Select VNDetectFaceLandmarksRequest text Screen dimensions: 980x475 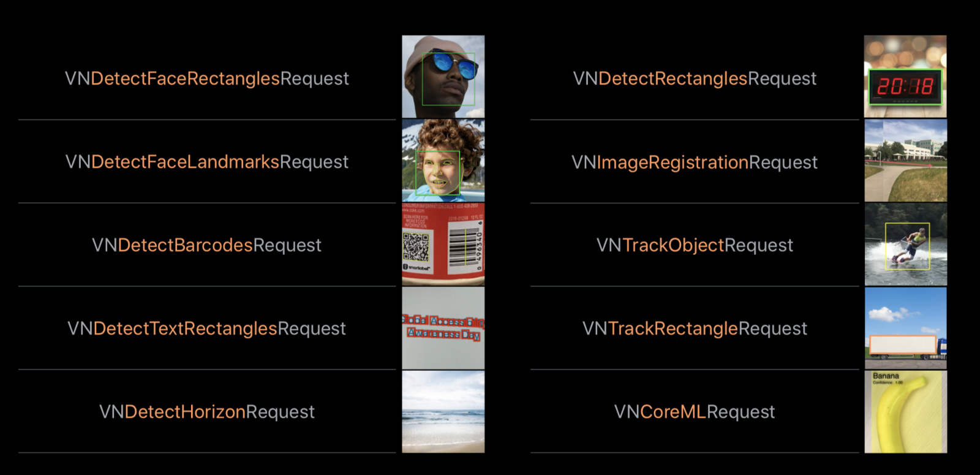pos(207,162)
